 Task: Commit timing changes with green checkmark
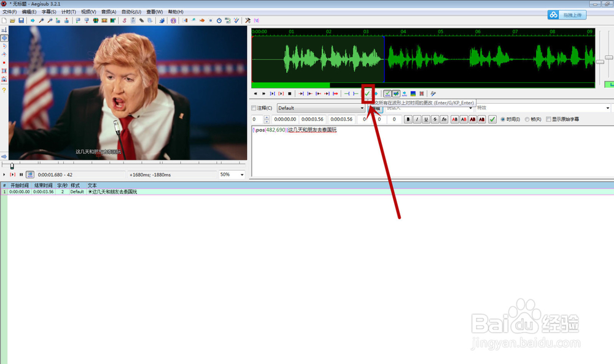pos(367,93)
